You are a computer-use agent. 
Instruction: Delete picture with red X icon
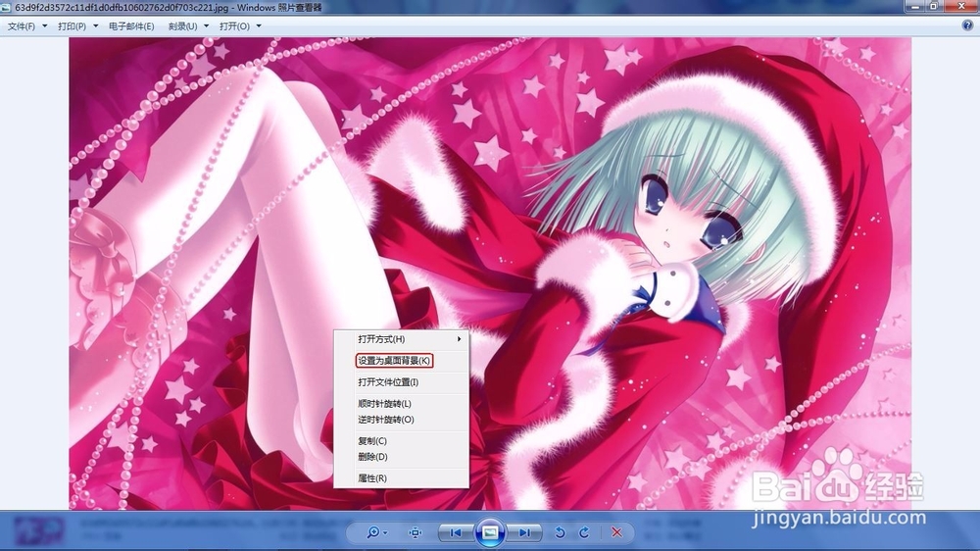coord(616,532)
